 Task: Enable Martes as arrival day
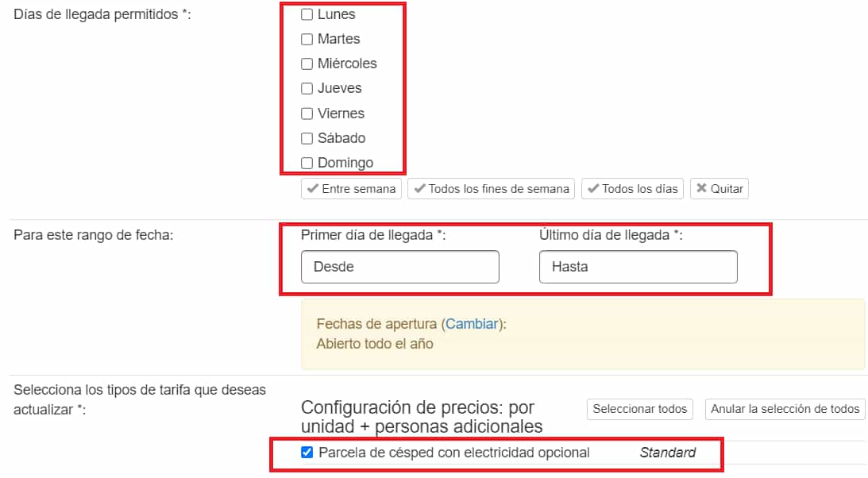(307, 39)
